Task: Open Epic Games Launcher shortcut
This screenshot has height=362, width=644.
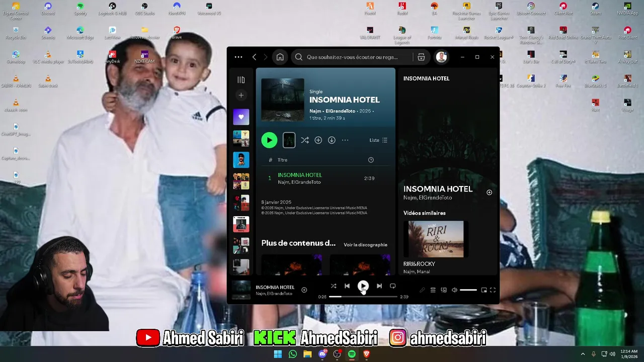Action: 499,11
